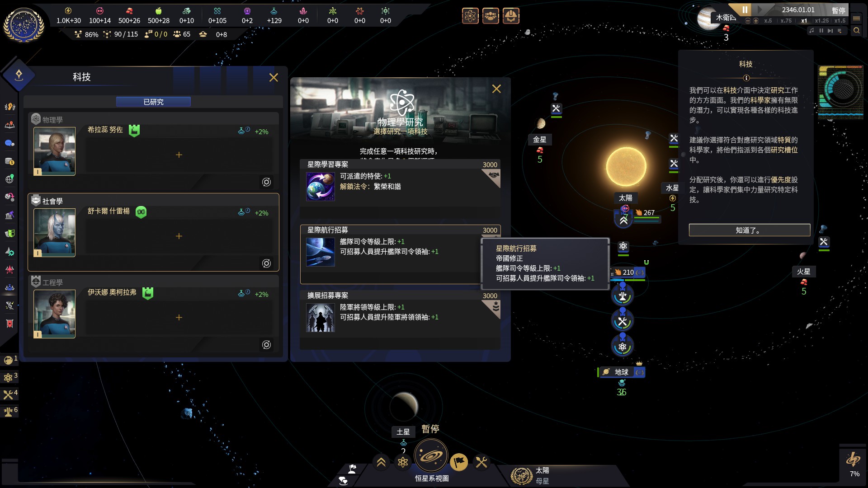868x488 pixels.
Task: Open the hamburger menu at top right
Action: coord(856,19)
